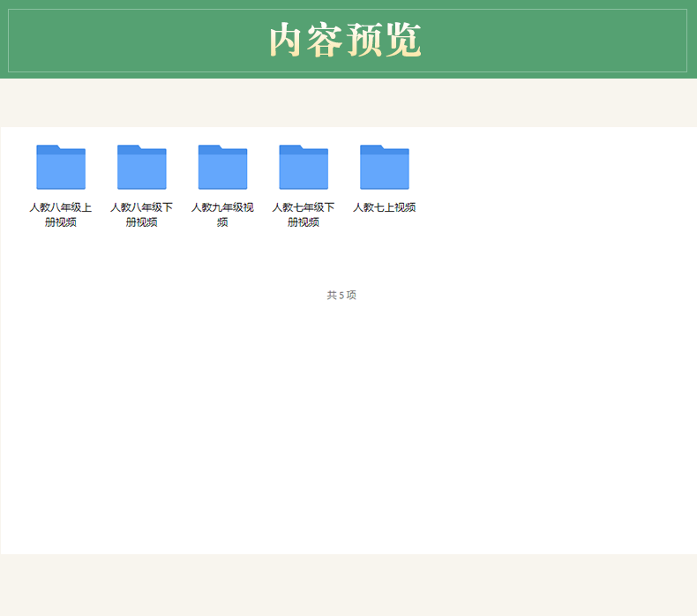Open the 人教七上视频 folder icon
The image size is (697, 616).
click(x=385, y=167)
